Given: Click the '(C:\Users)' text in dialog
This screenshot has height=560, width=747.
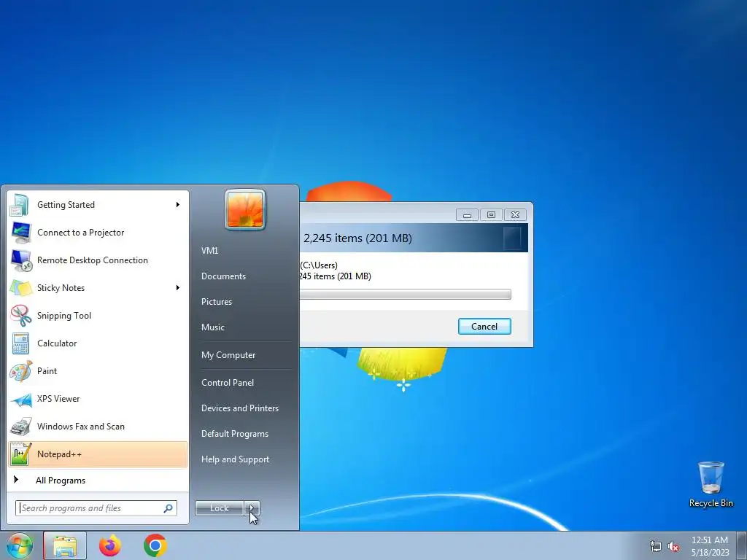Looking at the screenshot, I should tap(319, 265).
